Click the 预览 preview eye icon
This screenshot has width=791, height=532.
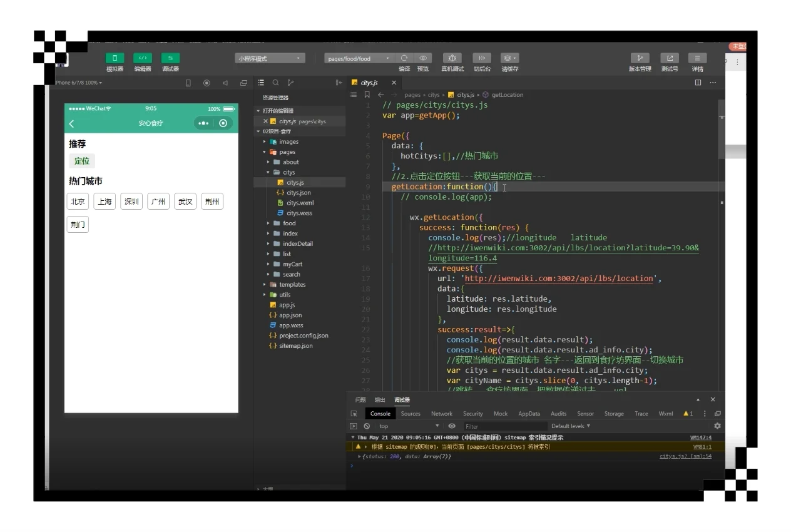[x=423, y=58]
